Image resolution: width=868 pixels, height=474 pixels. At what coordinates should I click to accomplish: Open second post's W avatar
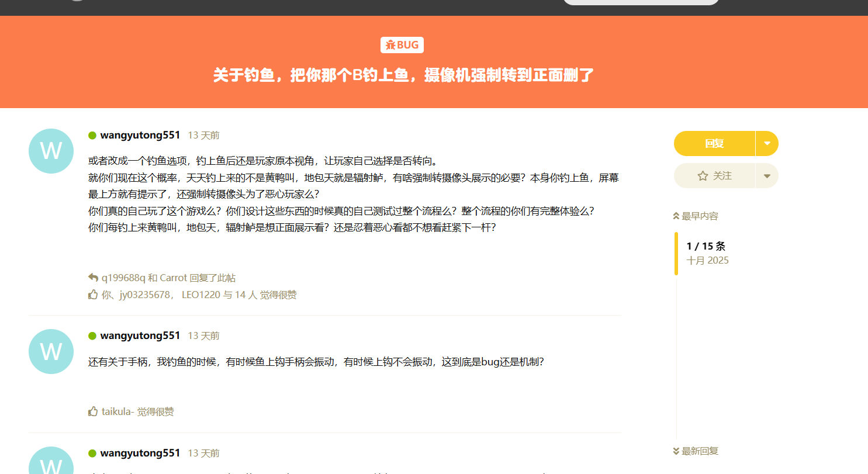click(51, 351)
